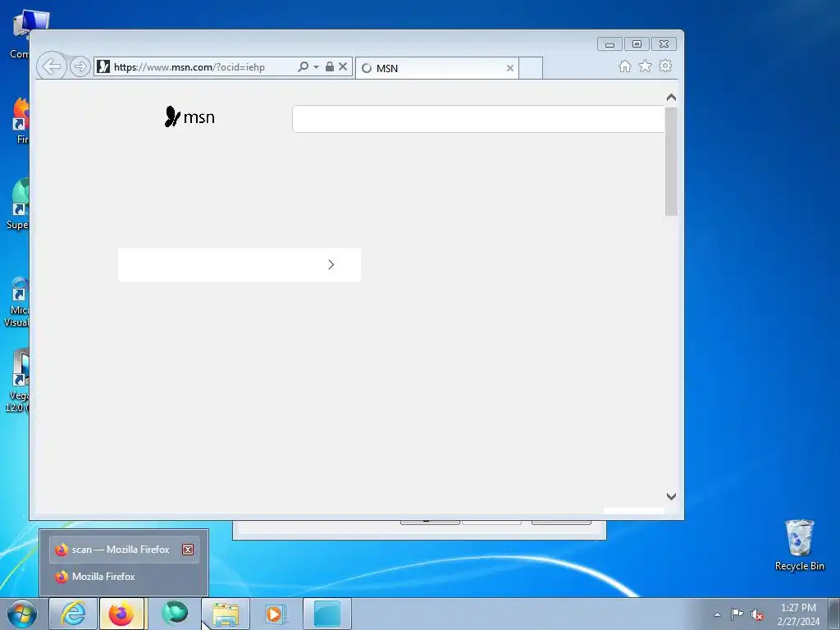Click the page scrollbar up arrow
840x630 pixels.
coord(671,98)
